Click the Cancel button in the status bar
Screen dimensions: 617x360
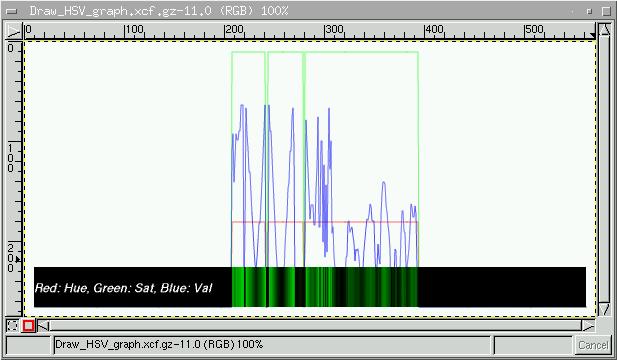[x=593, y=345]
